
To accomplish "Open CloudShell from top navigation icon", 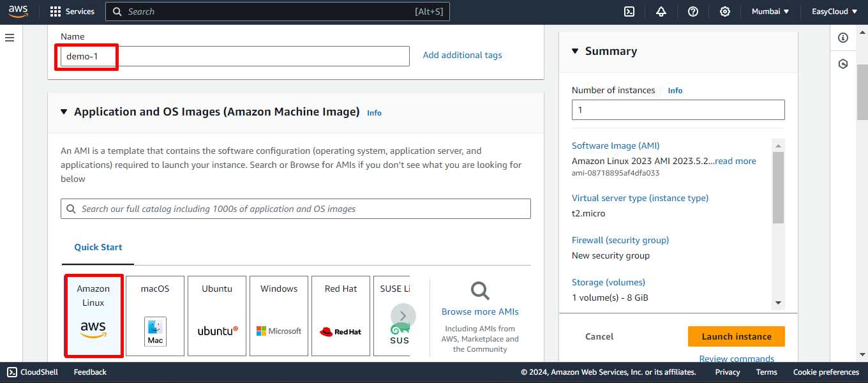I will pyautogui.click(x=629, y=11).
